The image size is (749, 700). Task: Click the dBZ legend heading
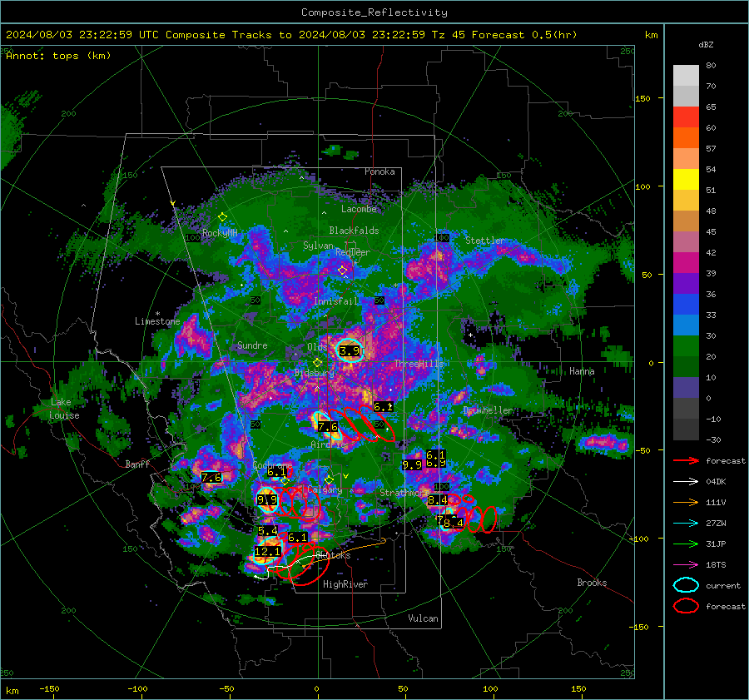(x=706, y=45)
